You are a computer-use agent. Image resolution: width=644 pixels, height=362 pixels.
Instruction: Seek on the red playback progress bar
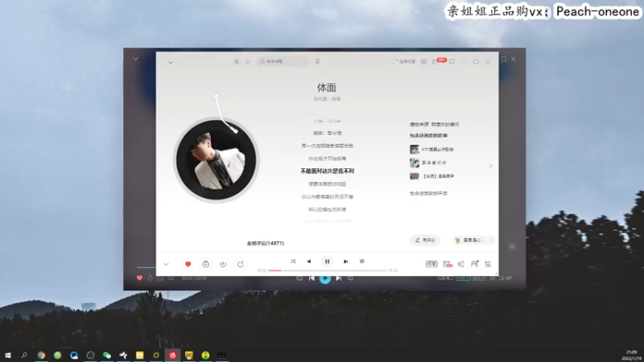(328, 270)
